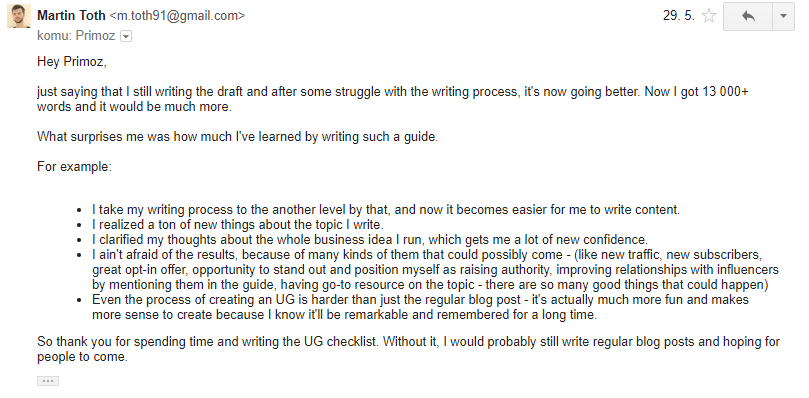Click the 'komu: Primoz' recipient line
Screen dimensions: 809x398
tap(76, 36)
